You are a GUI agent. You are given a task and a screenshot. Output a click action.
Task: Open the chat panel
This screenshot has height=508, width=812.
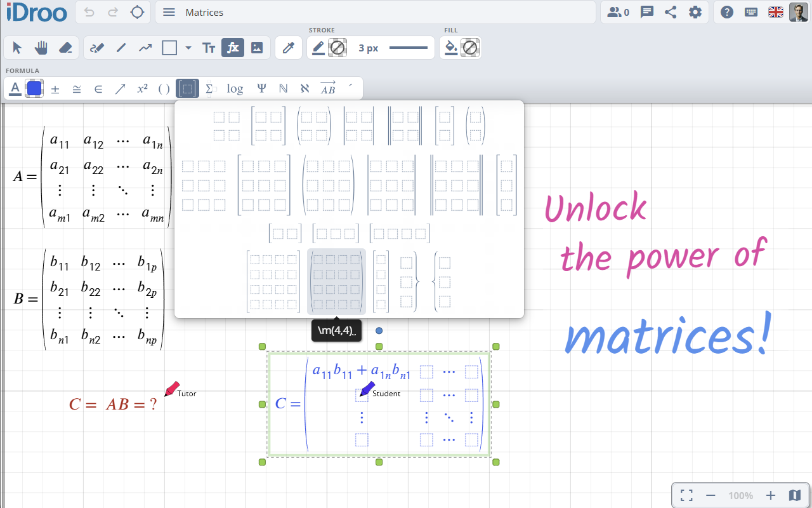pos(646,11)
